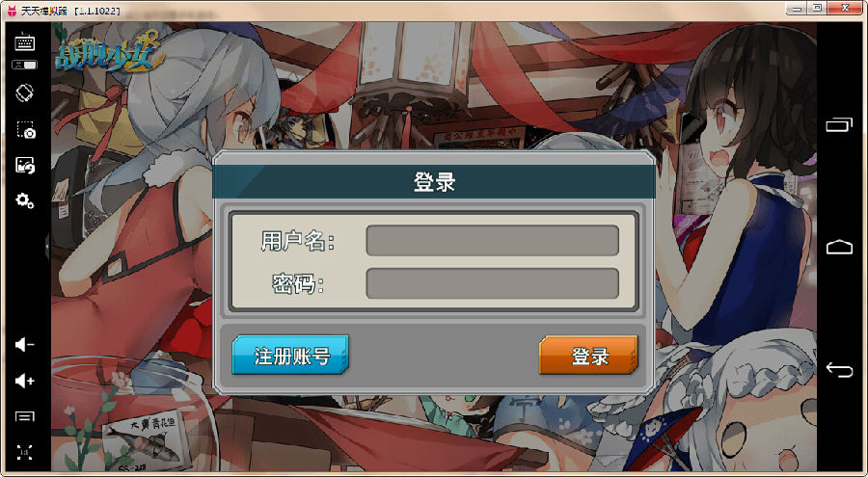Focus the 用户名 username field
The height and width of the screenshot is (477, 868).
click(492, 240)
